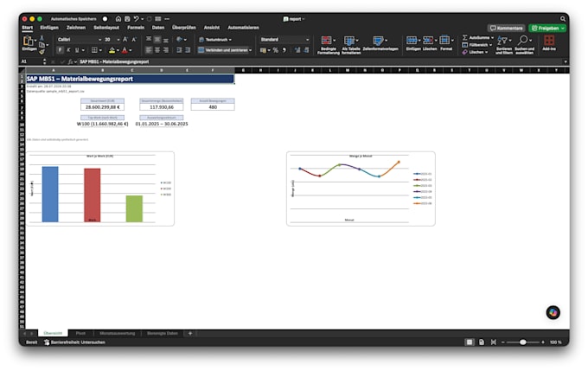The height and width of the screenshot is (371, 588).
Task: Click the Name Box showing A1
Action: point(31,61)
